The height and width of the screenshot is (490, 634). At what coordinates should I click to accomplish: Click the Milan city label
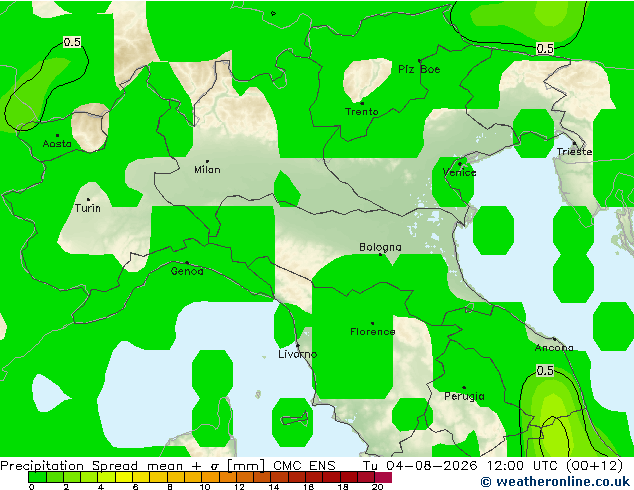pyautogui.click(x=207, y=170)
